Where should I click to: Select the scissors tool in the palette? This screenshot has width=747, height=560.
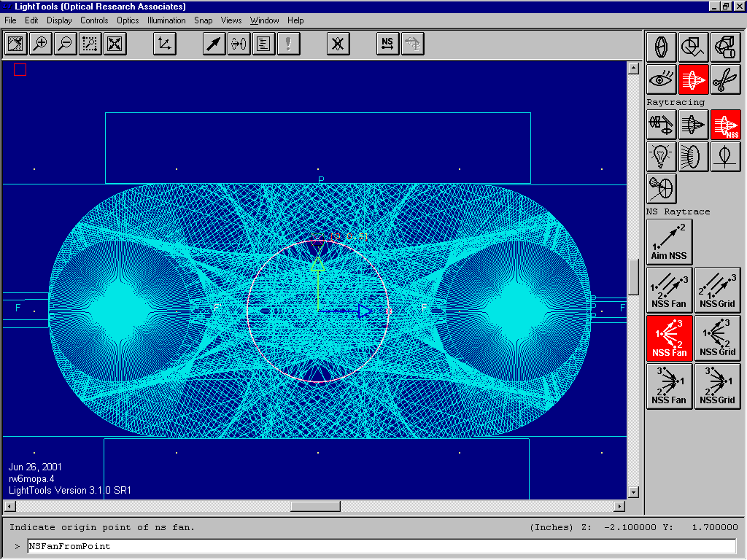point(725,79)
